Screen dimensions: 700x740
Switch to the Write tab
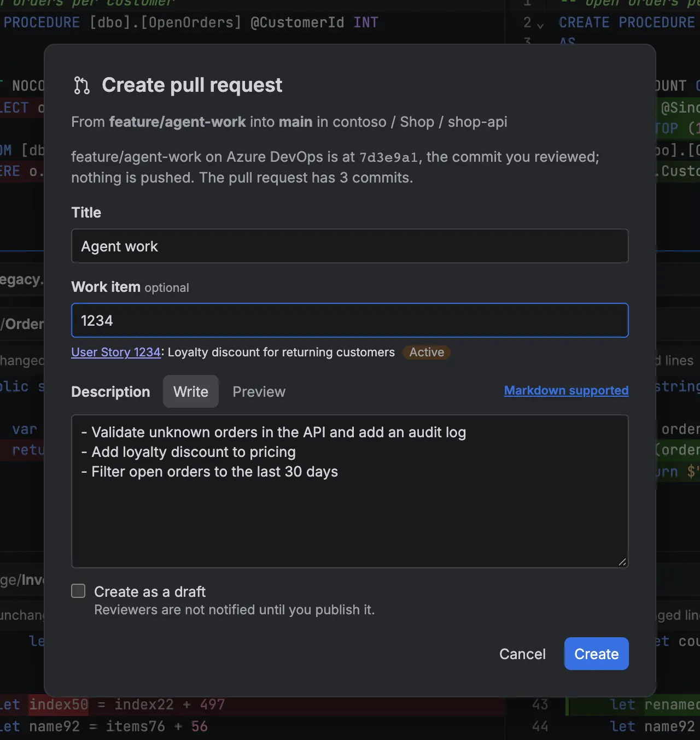click(191, 391)
